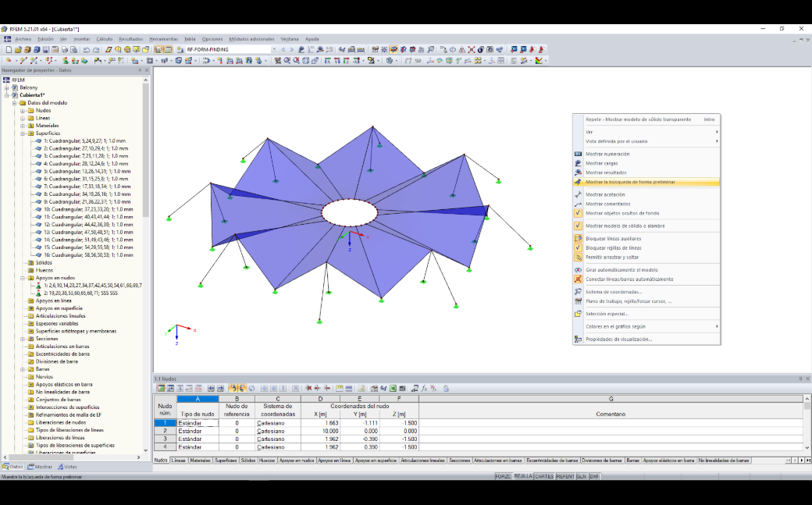
Task: Click the Excel export icon in table toolbar
Action: tap(393, 389)
